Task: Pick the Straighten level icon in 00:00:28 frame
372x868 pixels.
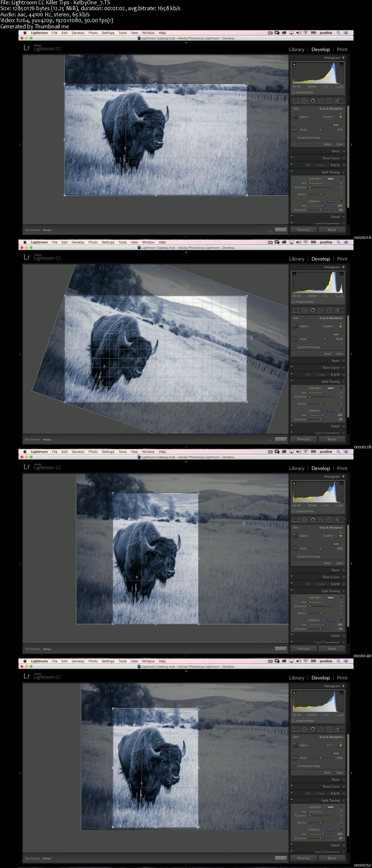Action: click(x=295, y=339)
